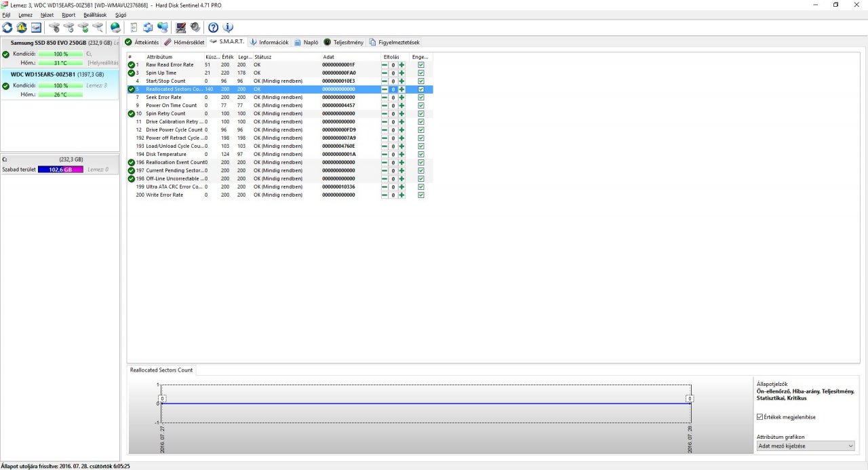Open the Fájl menu
868x470 pixels.
click(6, 15)
